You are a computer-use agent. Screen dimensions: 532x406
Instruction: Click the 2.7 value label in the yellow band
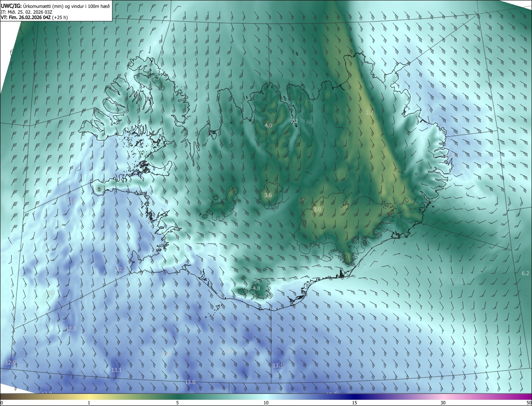click(x=369, y=113)
